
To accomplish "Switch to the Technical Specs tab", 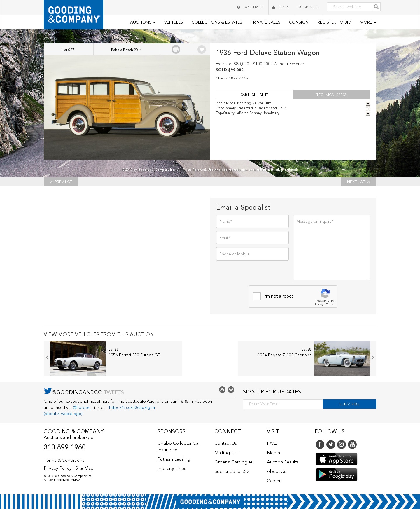I will tap(332, 95).
